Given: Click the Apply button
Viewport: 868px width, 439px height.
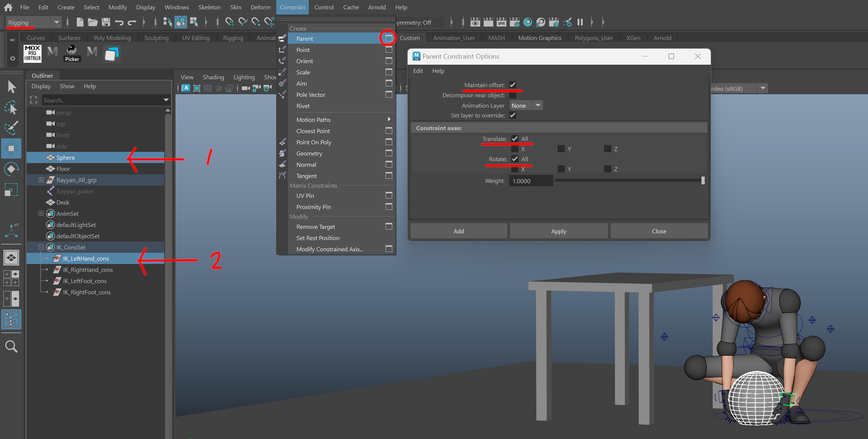Looking at the screenshot, I should (x=558, y=231).
